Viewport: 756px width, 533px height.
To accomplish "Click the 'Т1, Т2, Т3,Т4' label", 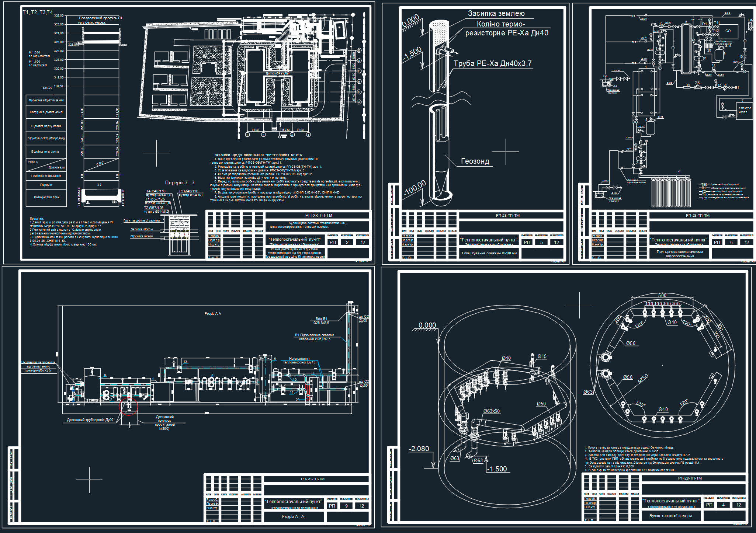I will tap(38, 12).
